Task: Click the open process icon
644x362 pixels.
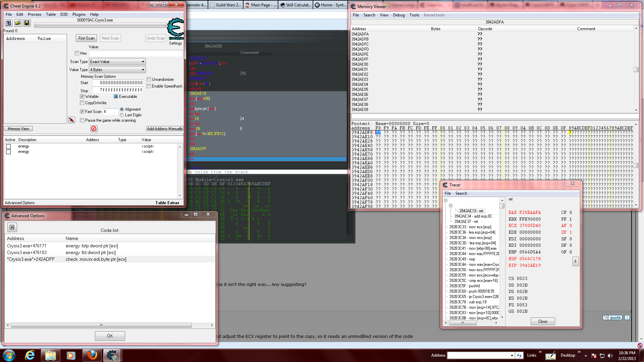Action: tap(8, 23)
